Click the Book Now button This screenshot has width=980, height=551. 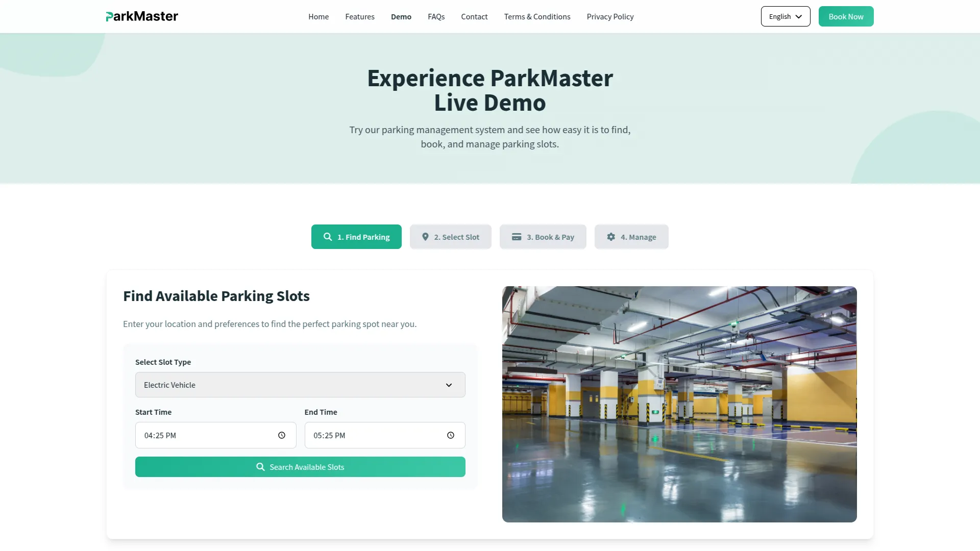[846, 16]
